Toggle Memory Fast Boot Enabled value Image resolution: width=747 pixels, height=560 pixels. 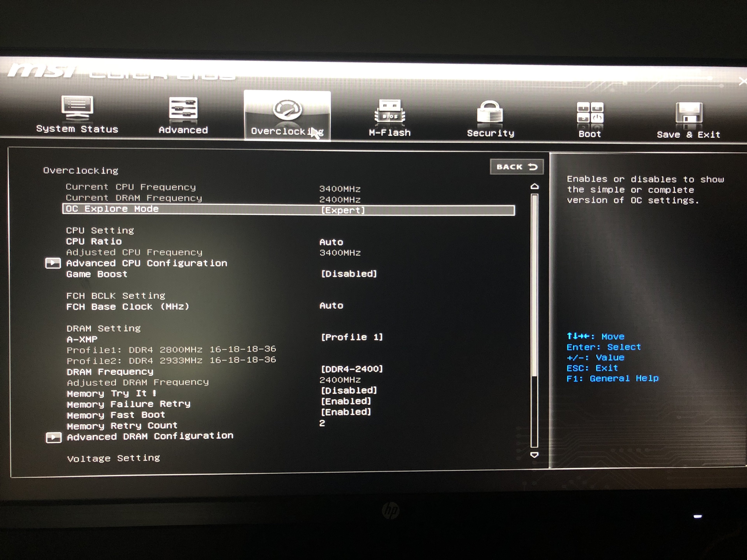pos(346,412)
